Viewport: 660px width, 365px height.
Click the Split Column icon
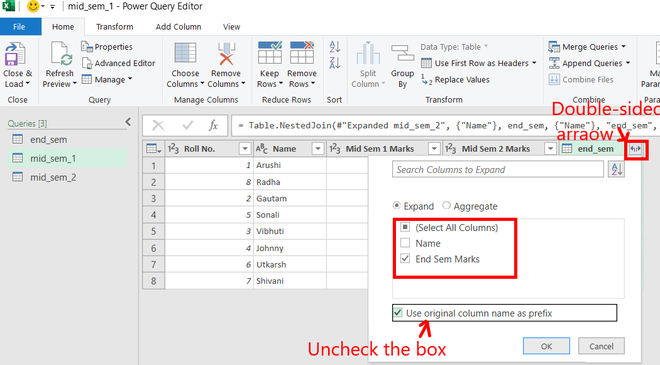point(368,53)
